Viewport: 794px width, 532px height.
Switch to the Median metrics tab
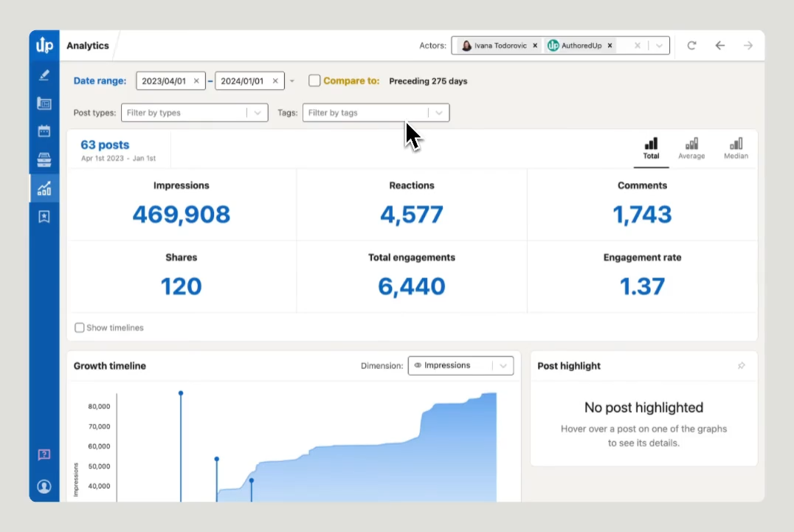click(736, 148)
